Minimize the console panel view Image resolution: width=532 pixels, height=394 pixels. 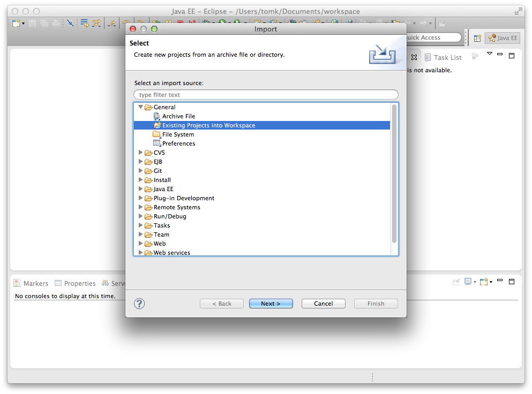pos(500,281)
